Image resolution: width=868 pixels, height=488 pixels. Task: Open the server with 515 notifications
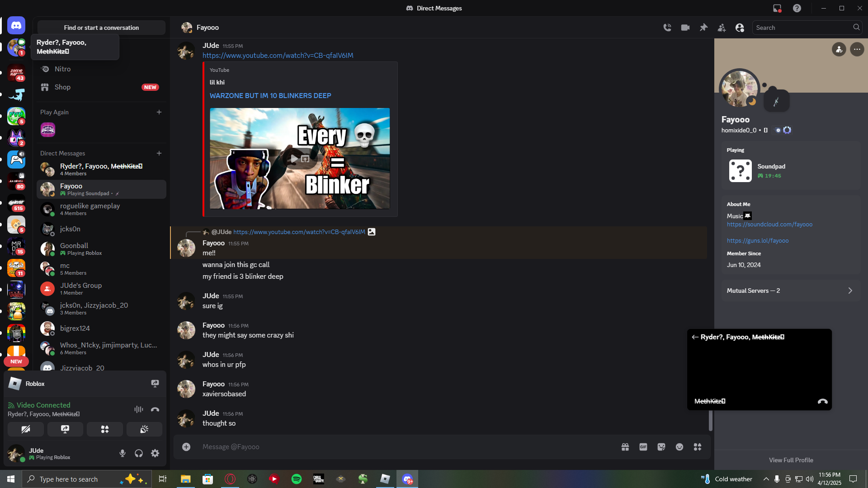pyautogui.click(x=16, y=203)
